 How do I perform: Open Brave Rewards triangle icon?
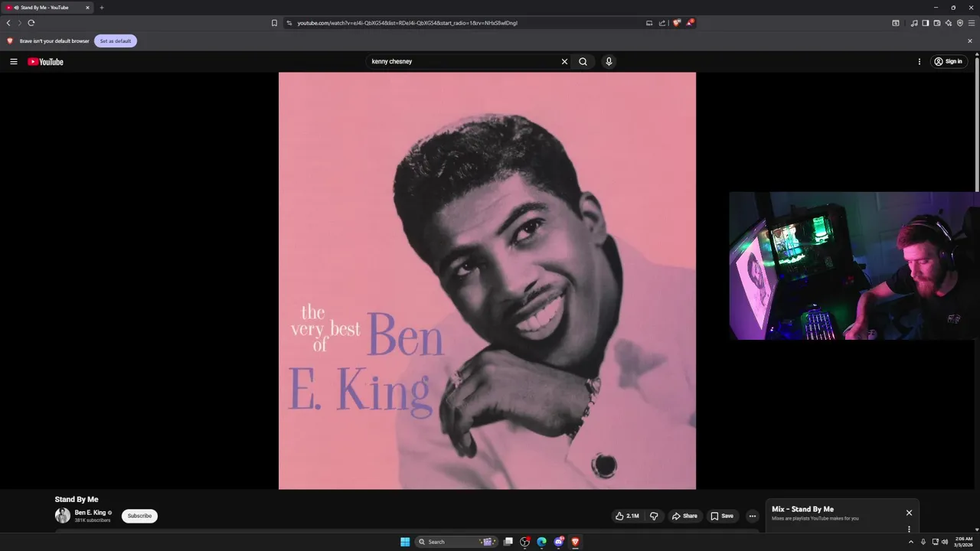click(689, 23)
